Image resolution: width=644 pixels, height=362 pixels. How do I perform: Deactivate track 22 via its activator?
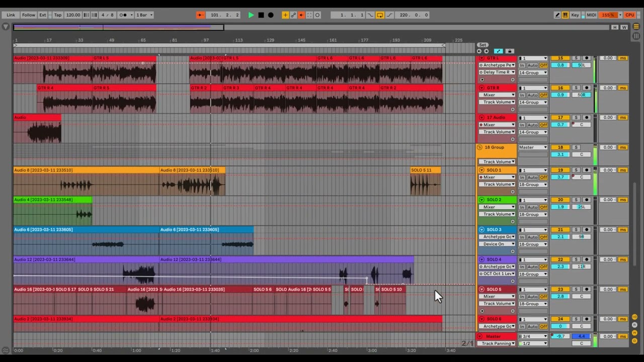[x=560, y=259]
